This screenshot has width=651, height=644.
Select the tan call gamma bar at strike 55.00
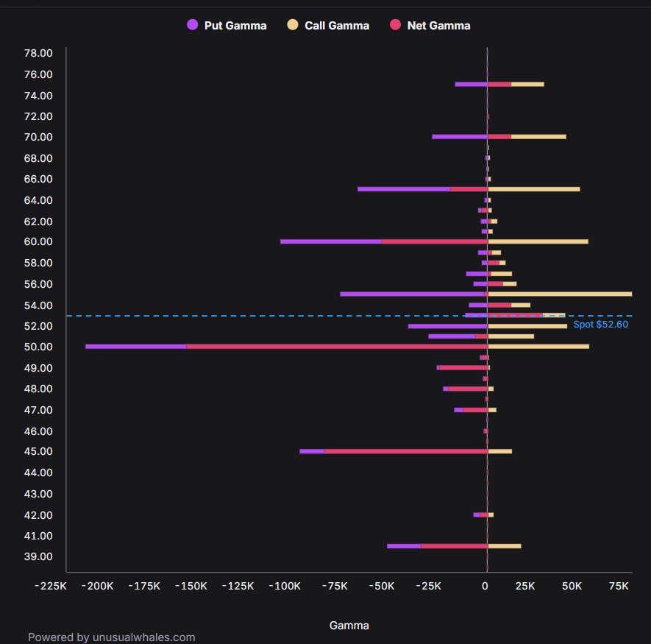coord(560,294)
